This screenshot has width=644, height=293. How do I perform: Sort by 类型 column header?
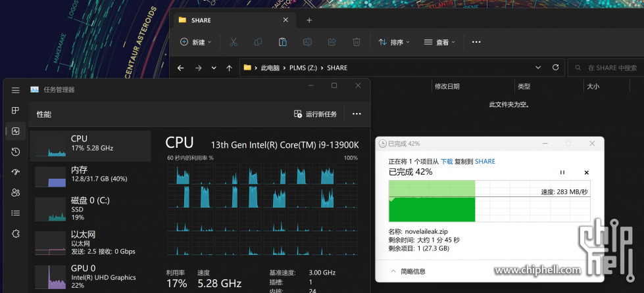[x=524, y=87]
